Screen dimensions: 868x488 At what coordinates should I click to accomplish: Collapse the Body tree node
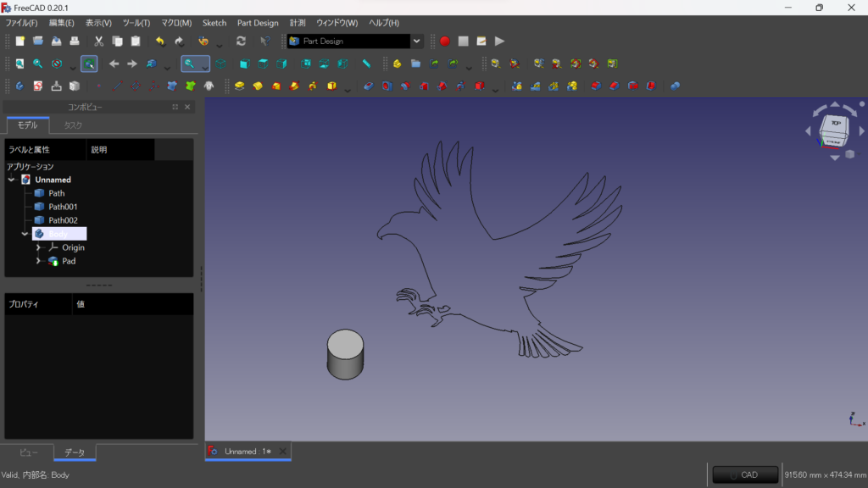click(25, 234)
